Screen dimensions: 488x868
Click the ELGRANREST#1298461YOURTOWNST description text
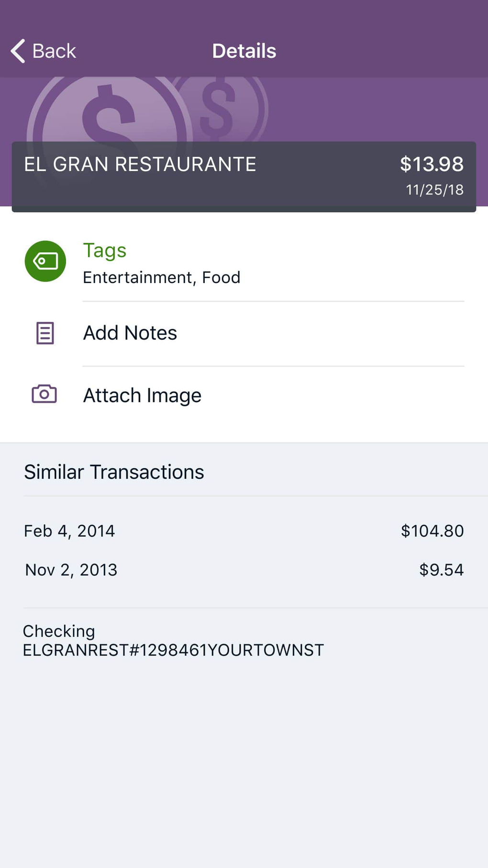pyautogui.click(x=173, y=650)
